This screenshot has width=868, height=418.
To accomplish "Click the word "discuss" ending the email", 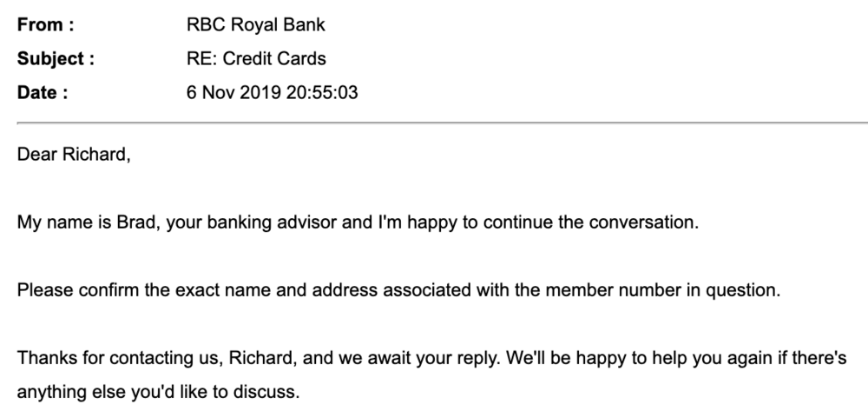I will (272, 390).
